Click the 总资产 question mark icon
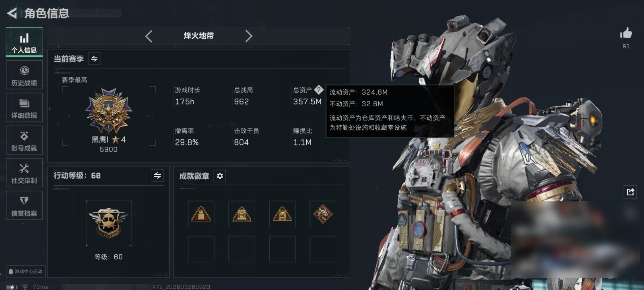This screenshot has height=290, width=644. click(318, 90)
